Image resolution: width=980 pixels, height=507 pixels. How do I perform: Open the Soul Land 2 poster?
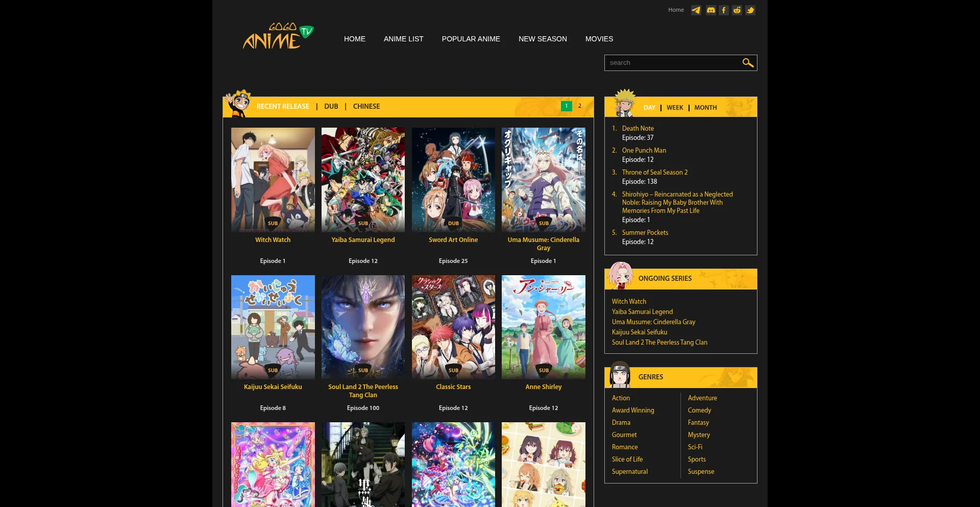[x=363, y=327]
